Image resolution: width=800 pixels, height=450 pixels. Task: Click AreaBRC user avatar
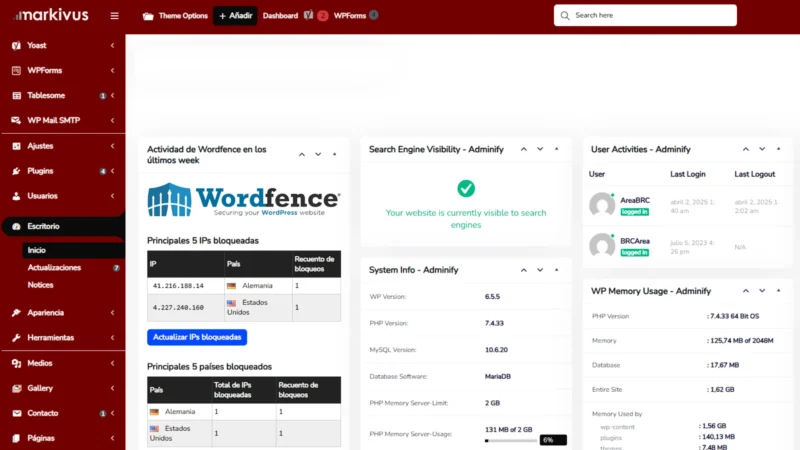tap(602, 205)
